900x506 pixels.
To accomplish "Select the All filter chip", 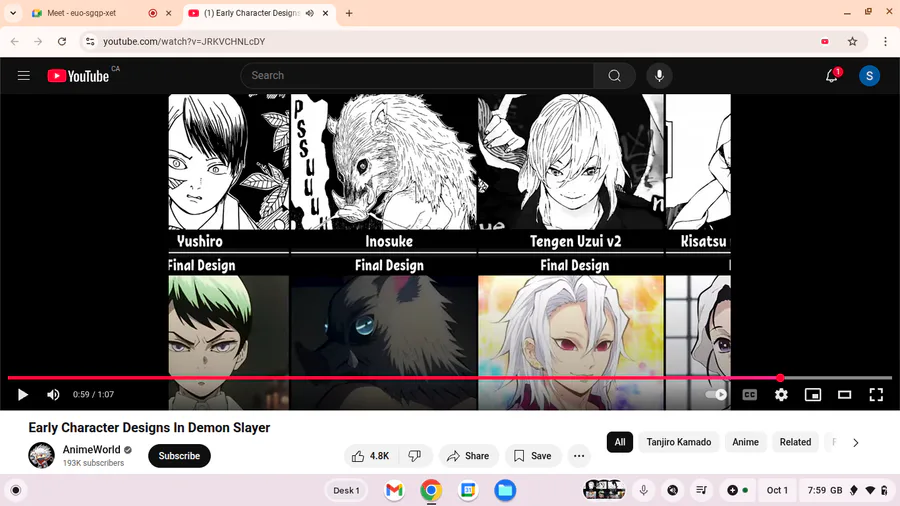I will coord(620,442).
